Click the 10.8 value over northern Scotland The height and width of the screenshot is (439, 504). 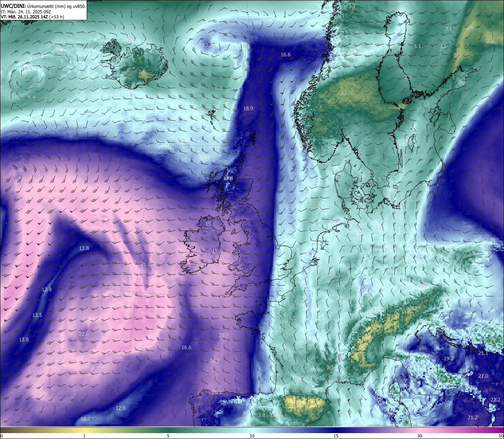click(228, 178)
